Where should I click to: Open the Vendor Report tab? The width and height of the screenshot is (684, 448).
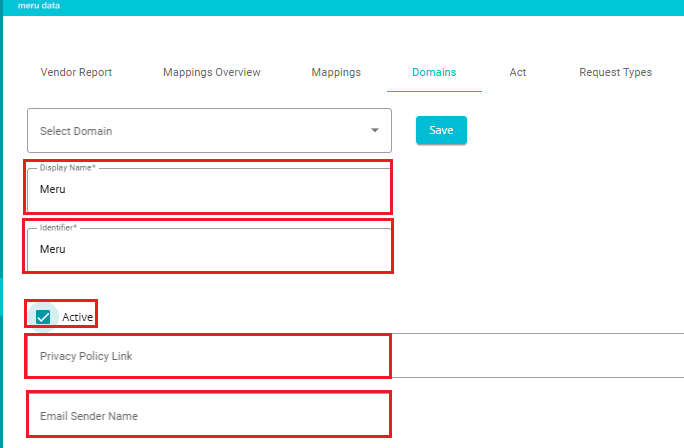click(76, 72)
